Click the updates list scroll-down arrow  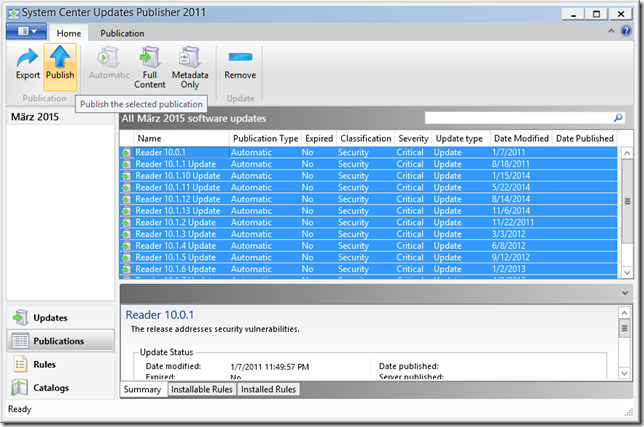pyautogui.click(x=627, y=273)
